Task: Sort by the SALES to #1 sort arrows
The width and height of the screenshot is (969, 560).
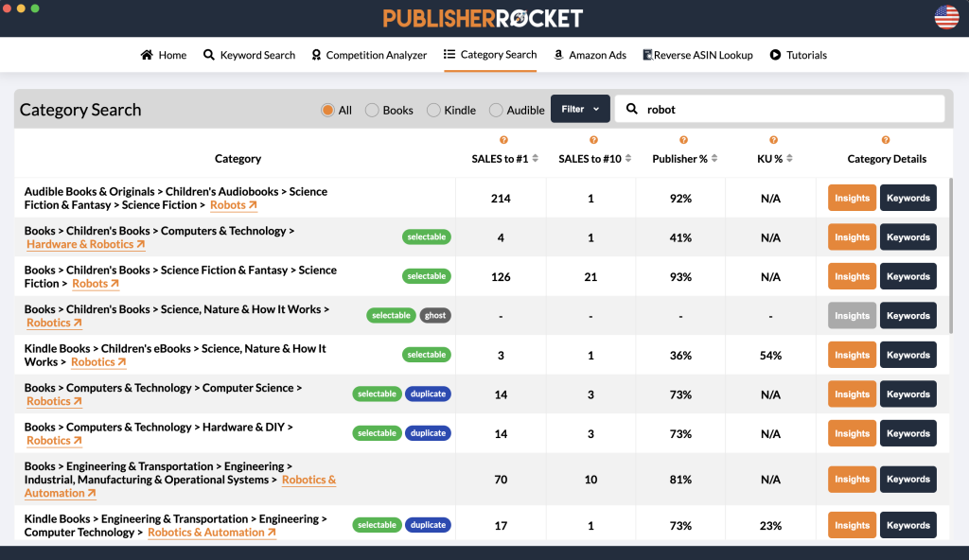Action: point(536,159)
